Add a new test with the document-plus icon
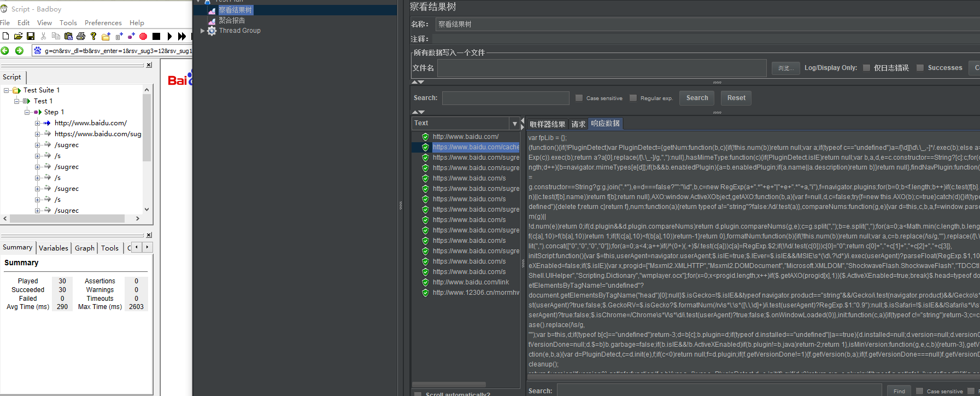Screen dimensions: 980x396 [119, 36]
